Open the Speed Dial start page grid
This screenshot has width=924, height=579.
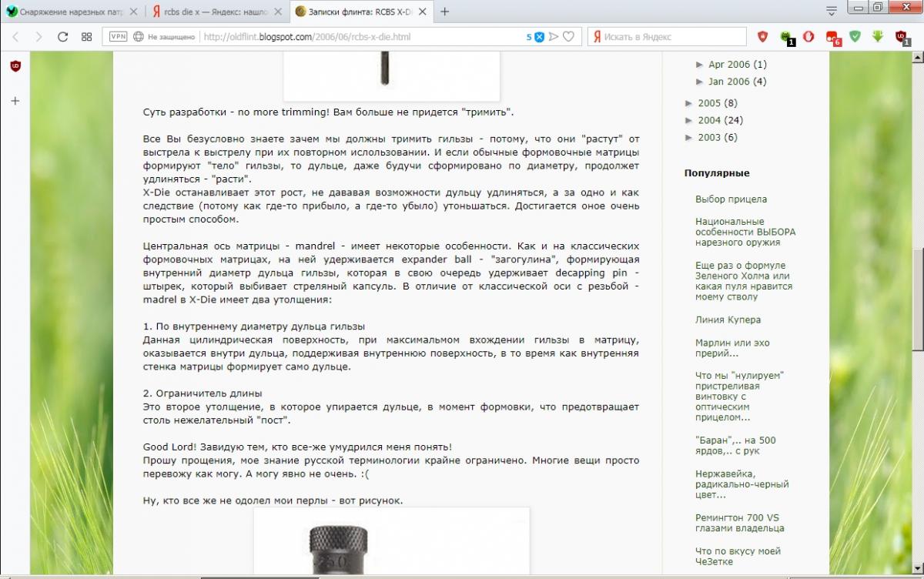coord(87,36)
